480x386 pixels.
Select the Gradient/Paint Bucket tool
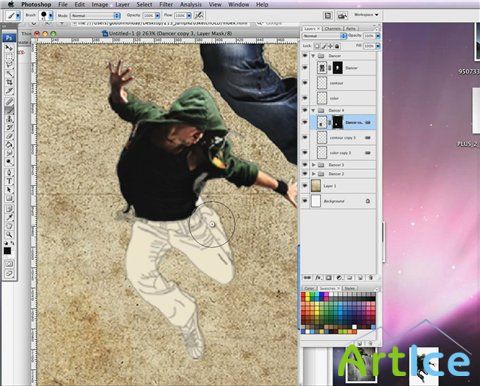[9, 145]
